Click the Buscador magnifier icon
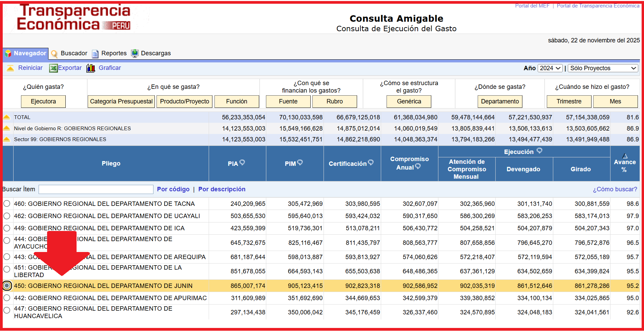Image resolution: width=644 pixels, height=331 pixels. [54, 54]
